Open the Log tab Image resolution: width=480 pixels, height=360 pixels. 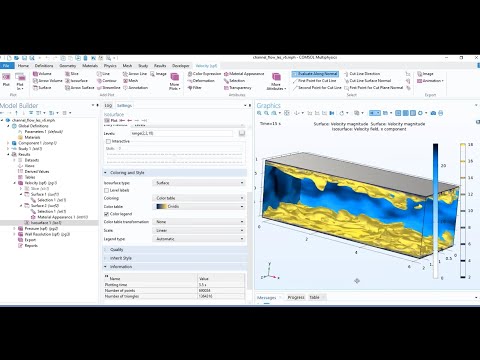tap(108, 106)
